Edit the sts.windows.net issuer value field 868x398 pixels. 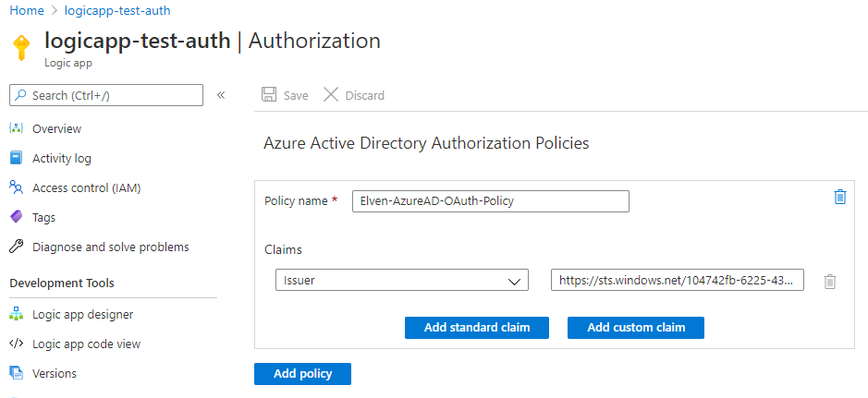point(677,280)
